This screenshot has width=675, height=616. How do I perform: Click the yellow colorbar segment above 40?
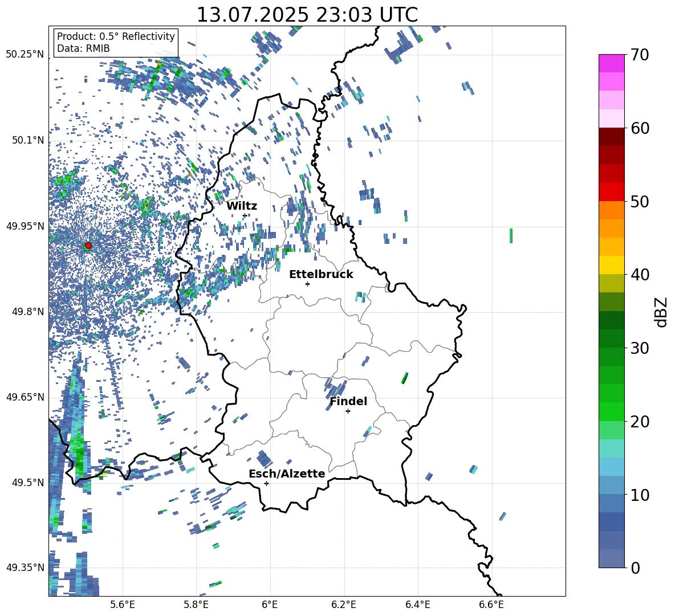pos(611,265)
